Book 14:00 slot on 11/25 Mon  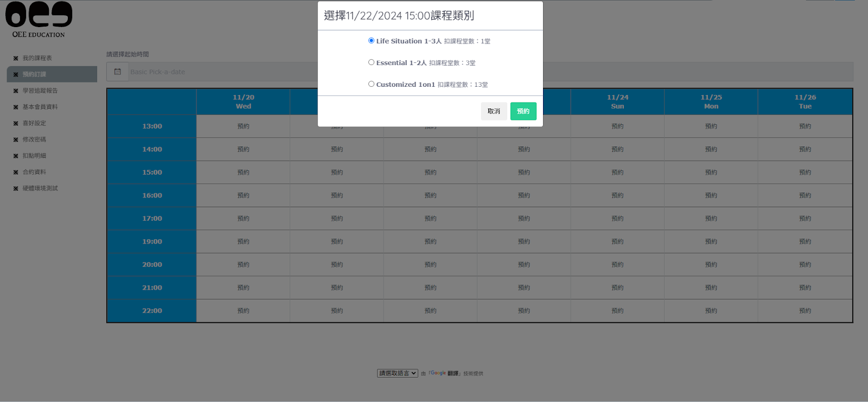point(711,149)
